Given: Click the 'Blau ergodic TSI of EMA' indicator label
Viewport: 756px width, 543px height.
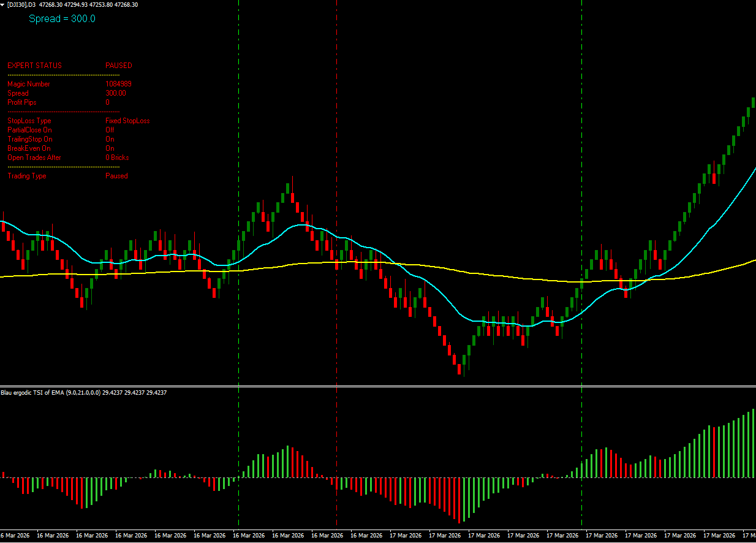Looking at the screenshot, I should click(x=33, y=392).
